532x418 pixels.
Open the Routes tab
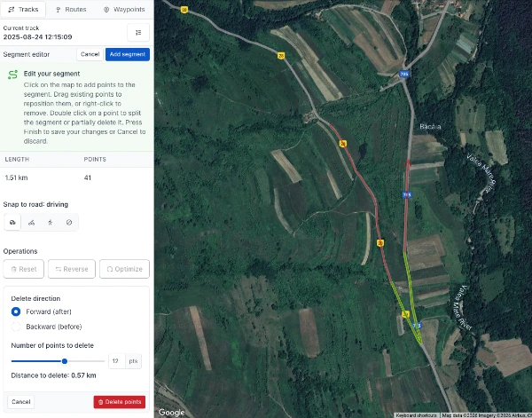(71, 10)
